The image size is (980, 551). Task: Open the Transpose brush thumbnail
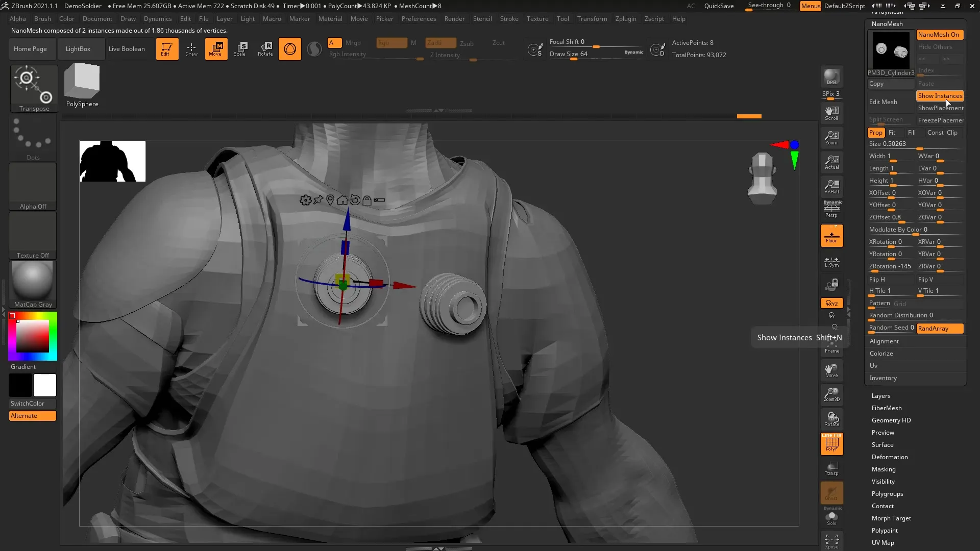(34, 88)
